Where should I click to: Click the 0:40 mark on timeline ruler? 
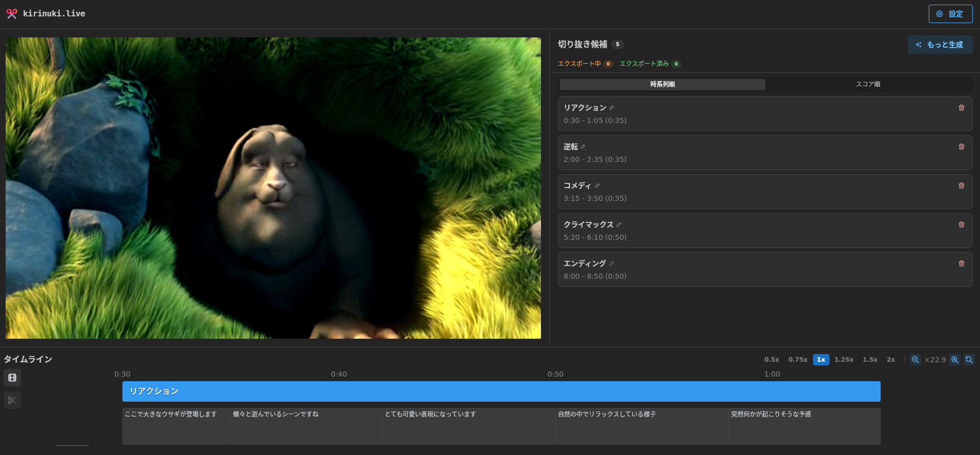(339, 374)
